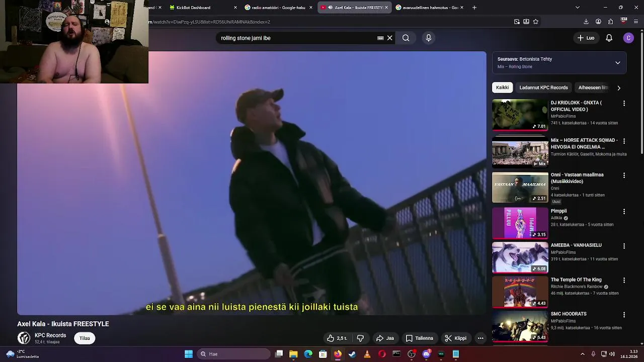Select the Ladannut KPC Records chip

[x=543, y=87]
